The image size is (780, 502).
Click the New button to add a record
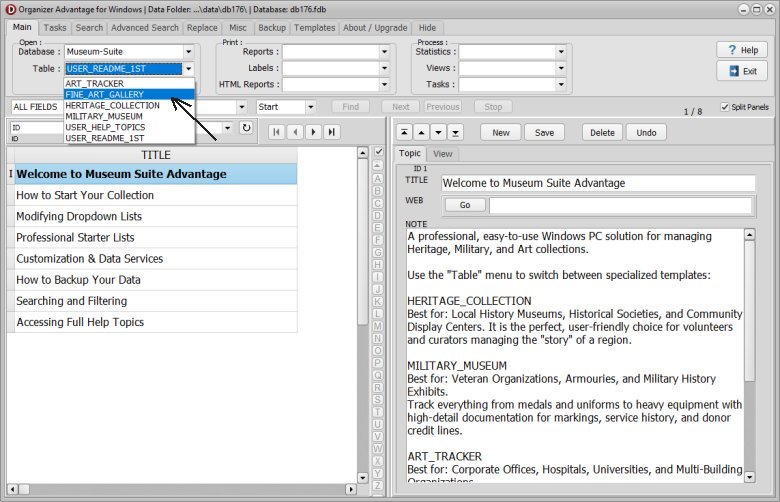point(501,132)
